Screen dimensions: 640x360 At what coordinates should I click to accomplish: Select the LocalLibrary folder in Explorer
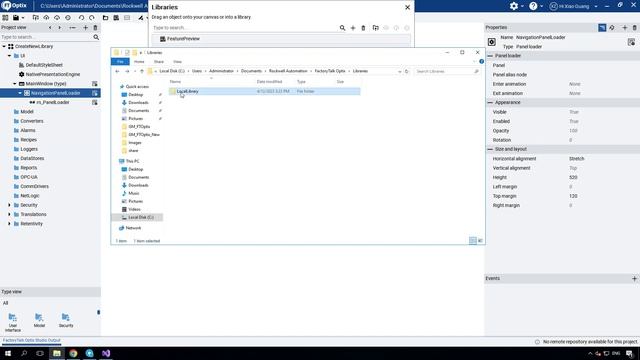[x=187, y=91]
